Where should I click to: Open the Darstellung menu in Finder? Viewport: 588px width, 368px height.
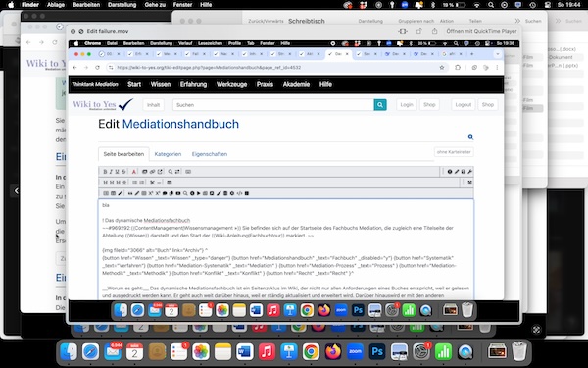pos(122,5)
